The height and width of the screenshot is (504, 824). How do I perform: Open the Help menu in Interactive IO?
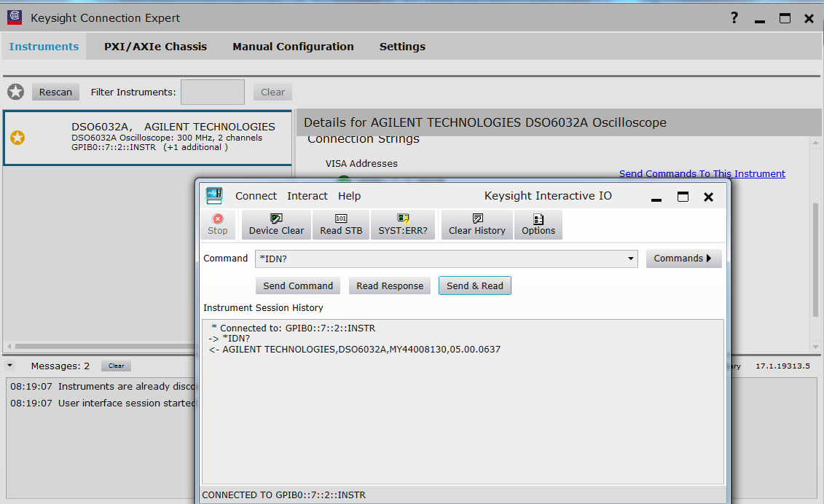(x=350, y=196)
